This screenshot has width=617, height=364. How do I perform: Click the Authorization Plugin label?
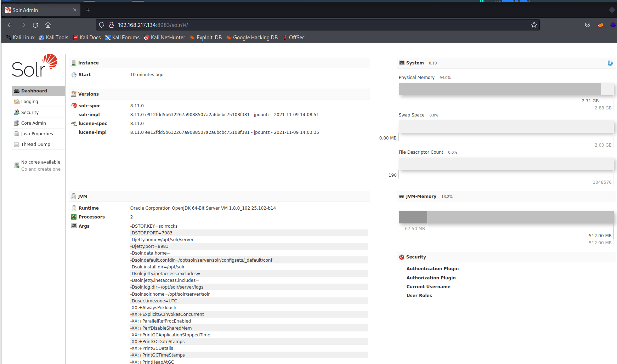[431, 278]
